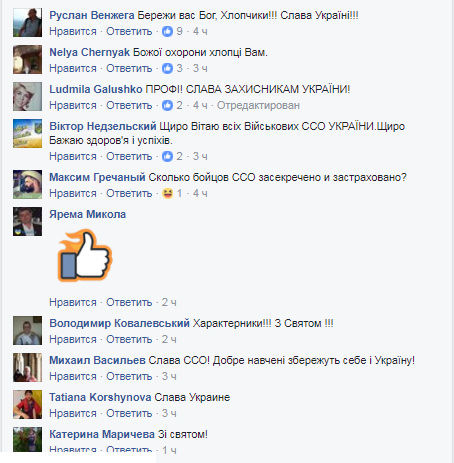Open Руслан Венжега profile picture
The height and width of the screenshot is (463, 454).
(x=27, y=22)
